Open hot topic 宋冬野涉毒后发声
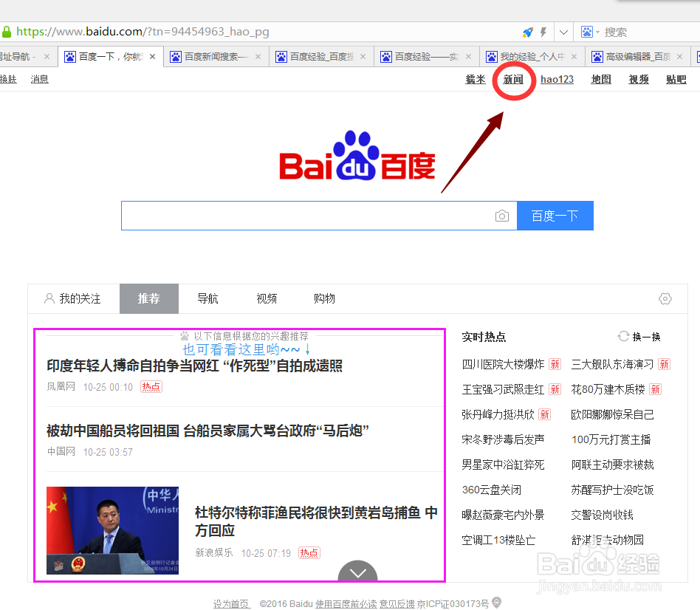Screen dimensions: 700x610 tap(503, 440)
